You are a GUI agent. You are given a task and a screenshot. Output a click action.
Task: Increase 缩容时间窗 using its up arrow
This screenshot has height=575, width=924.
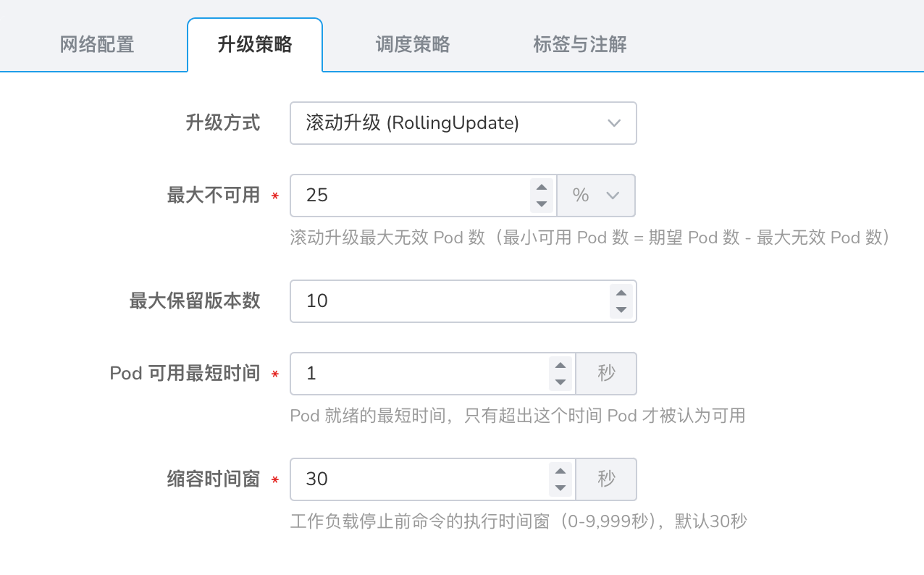560,472
